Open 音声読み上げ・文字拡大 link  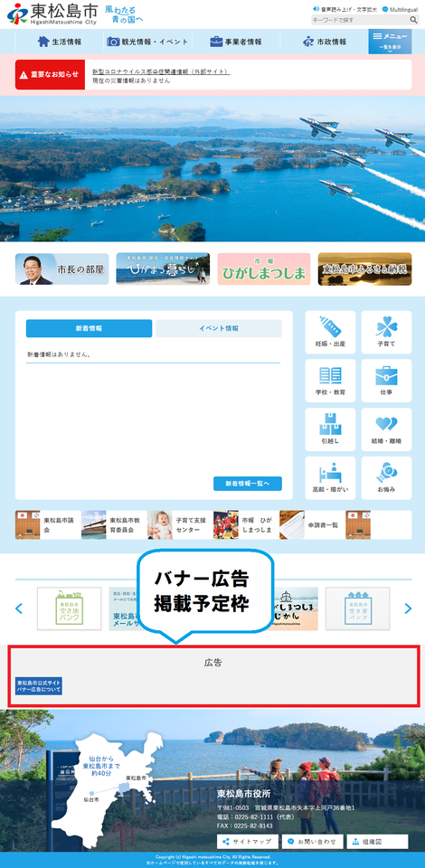pyautogui.click(x=345, y=9)
